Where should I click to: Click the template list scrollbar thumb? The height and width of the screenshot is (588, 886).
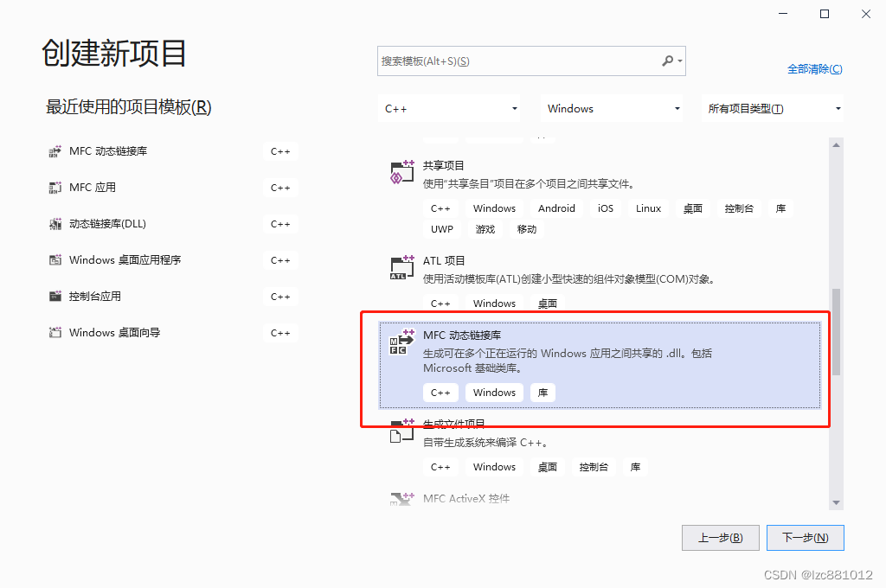pyautogui.click(x=837, y=331)
